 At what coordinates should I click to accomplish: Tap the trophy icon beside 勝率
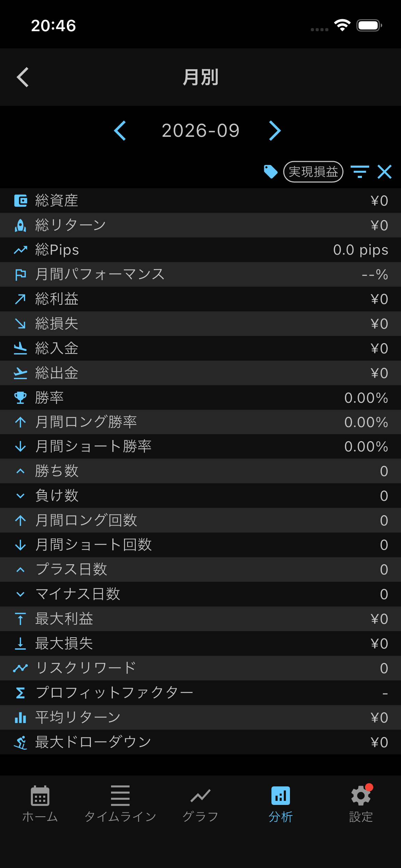tap(21, 398)
